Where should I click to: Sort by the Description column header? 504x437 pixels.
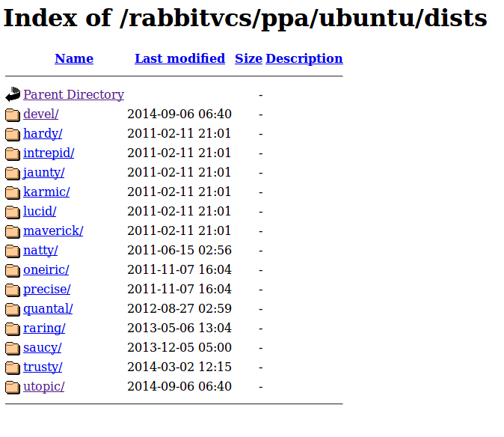[x=304, y=58]
